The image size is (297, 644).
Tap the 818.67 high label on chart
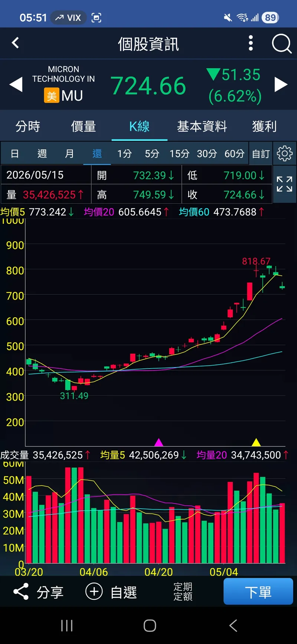pos(256,261)
